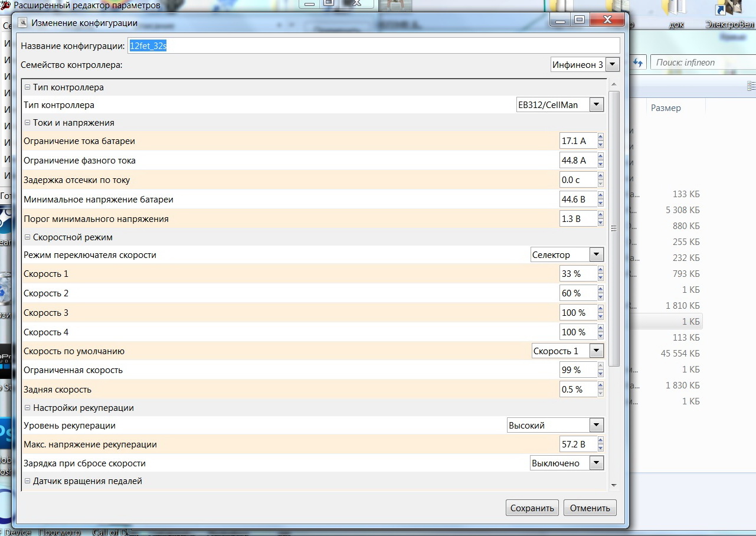Collapse the Токи и напряжения section

(x=27, y=123)
